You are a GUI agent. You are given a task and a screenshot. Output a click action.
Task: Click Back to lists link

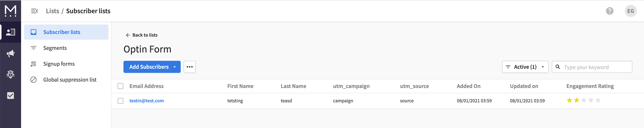point(142,35)
